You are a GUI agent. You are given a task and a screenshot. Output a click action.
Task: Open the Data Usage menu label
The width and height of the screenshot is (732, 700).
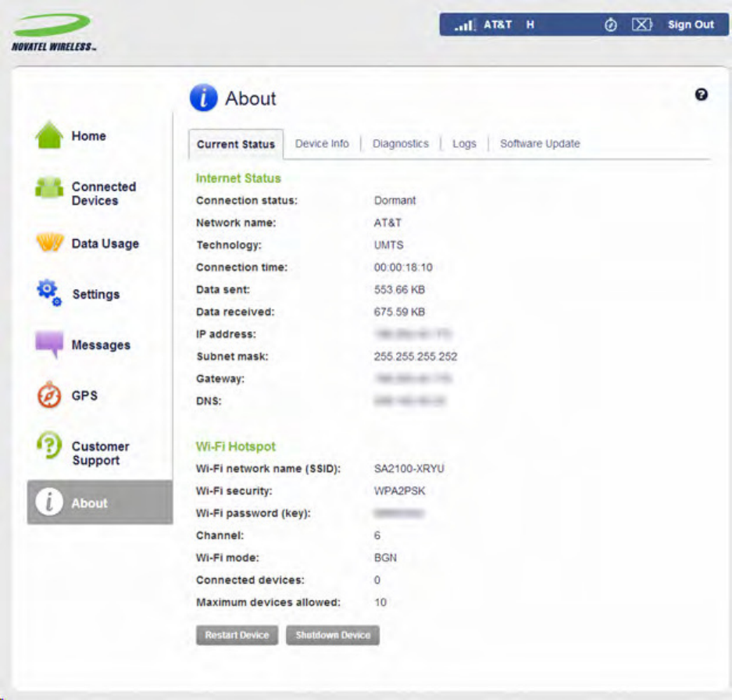point(105,244)
